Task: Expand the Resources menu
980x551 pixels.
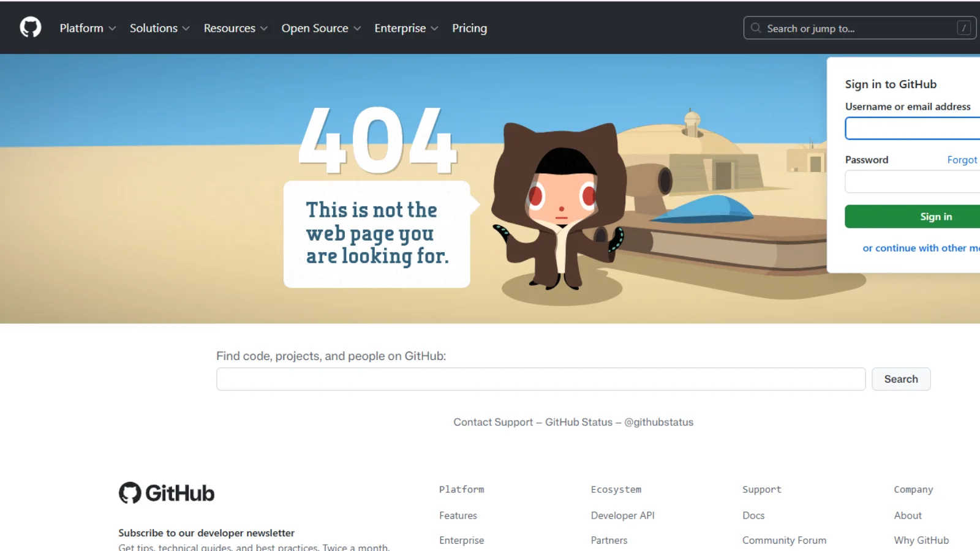Action: (235, 28)
